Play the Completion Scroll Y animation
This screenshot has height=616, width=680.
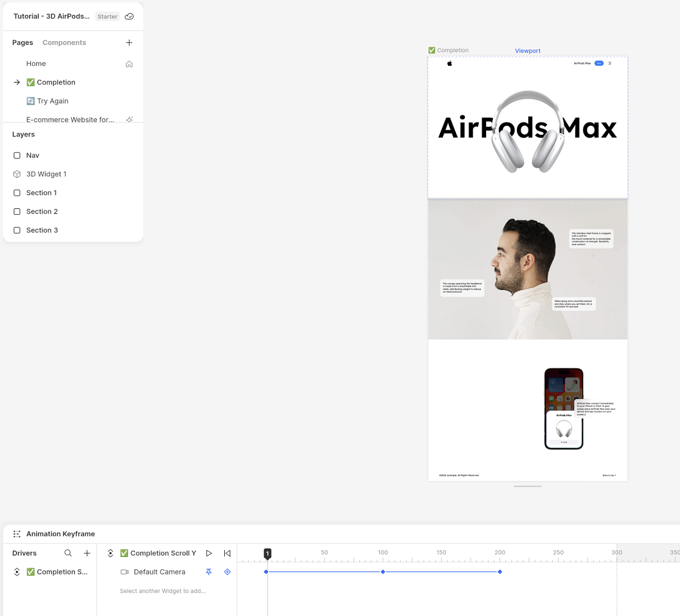209,553
